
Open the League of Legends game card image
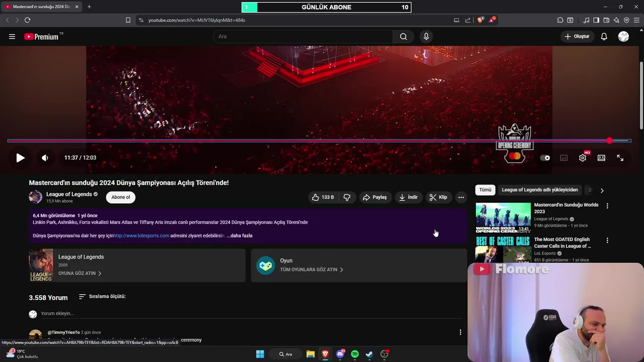pos(41,265)
